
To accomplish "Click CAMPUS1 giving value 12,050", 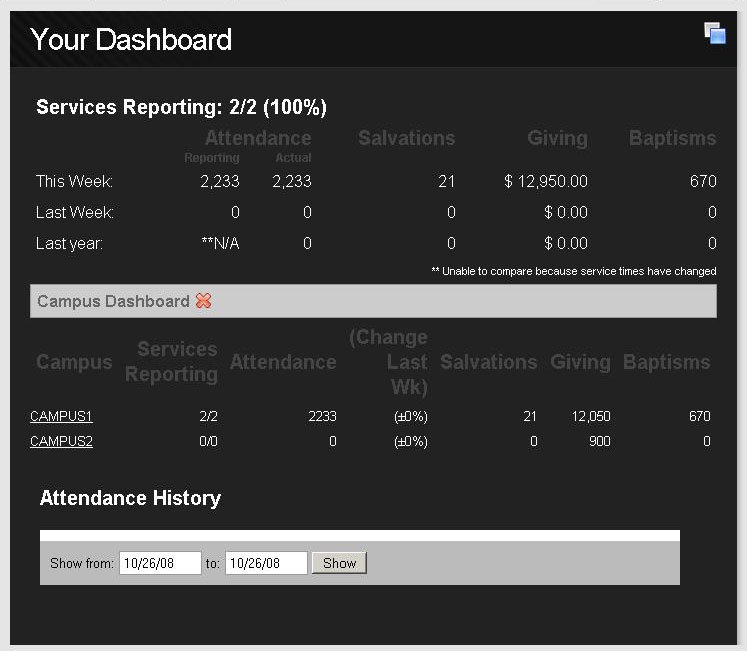I will [591, 417].
